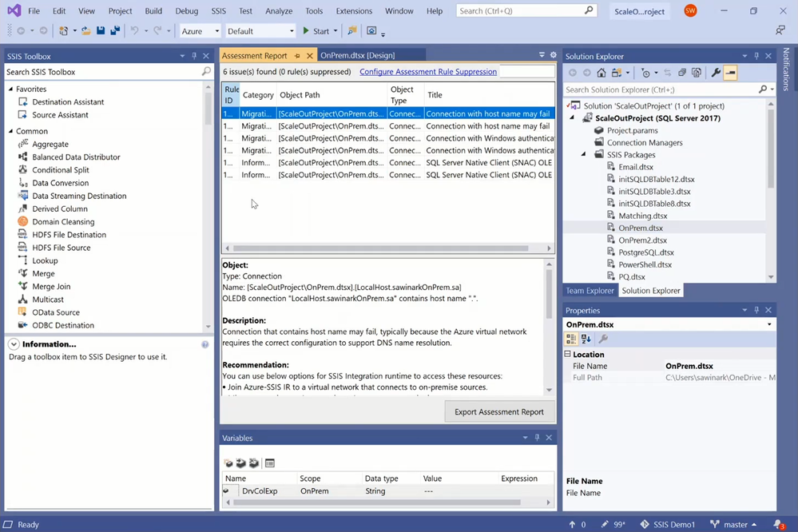Click the Add Variable icon in Variables panel
Viewport: 798px width, 532px height.
(x=228, y=463)
